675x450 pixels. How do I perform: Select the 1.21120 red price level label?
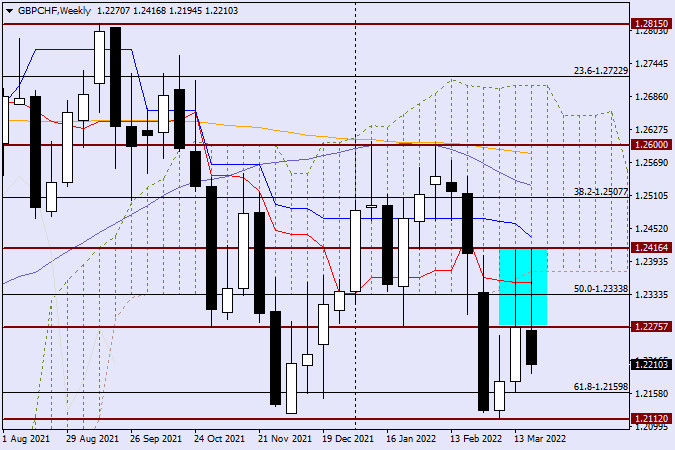click(x=652, y=419)
